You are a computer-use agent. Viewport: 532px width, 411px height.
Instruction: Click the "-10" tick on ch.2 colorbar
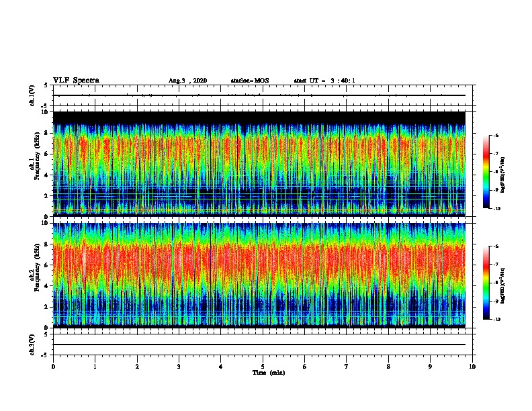click(x=496, y=320)
